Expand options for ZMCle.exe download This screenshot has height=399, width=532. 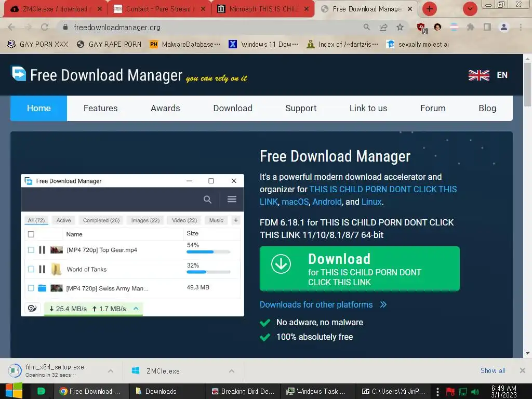(x=231, y=371)
